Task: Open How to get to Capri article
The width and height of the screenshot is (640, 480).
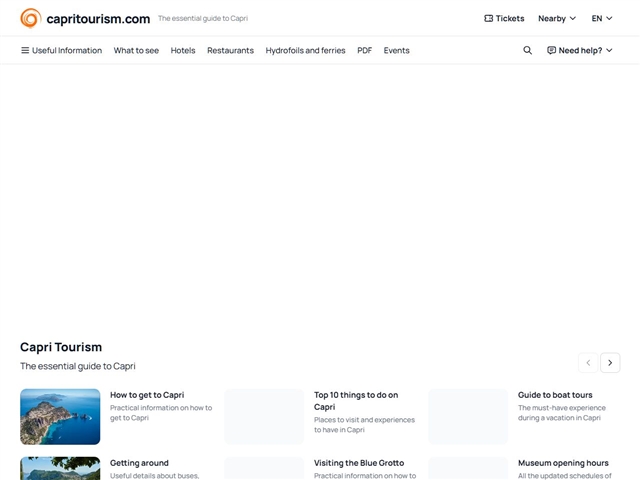Action: tap(147, 395)
